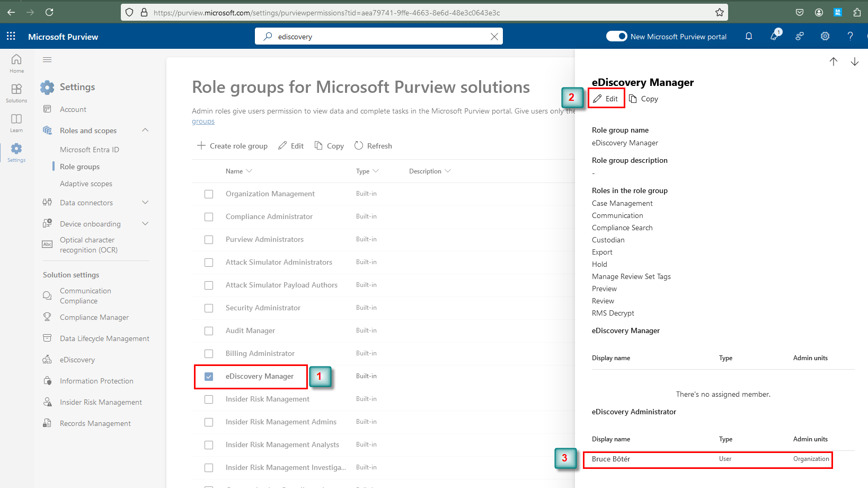The image size is (868, 488).
Task: Refresh the role groups list
Action: pyautogui.click(x=373, y=146)
